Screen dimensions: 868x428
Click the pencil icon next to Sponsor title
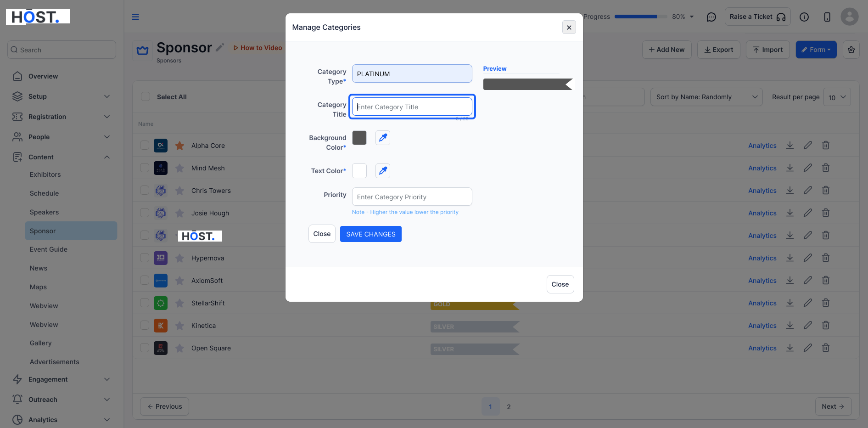tap(220, 47)
